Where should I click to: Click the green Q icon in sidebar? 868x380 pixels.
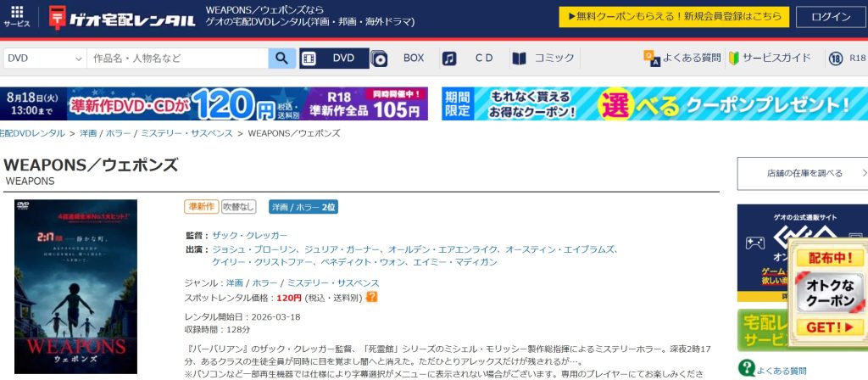click(747, 368)
